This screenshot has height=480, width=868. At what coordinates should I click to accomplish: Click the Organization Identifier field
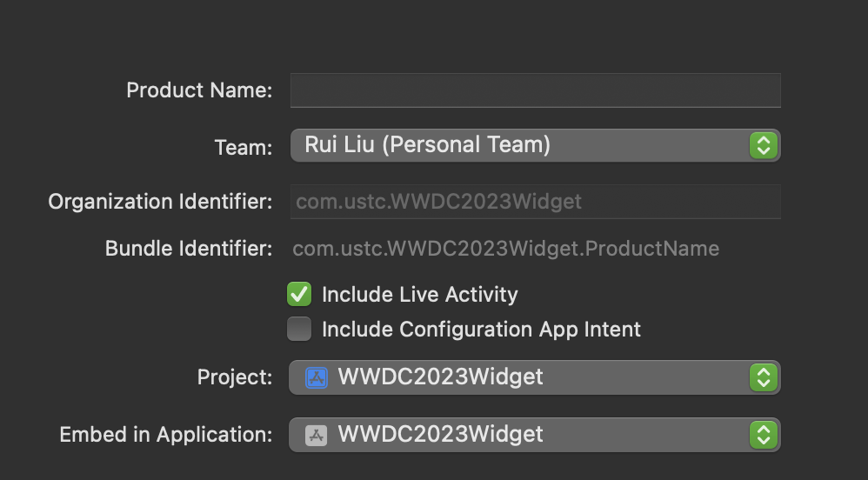535,202
